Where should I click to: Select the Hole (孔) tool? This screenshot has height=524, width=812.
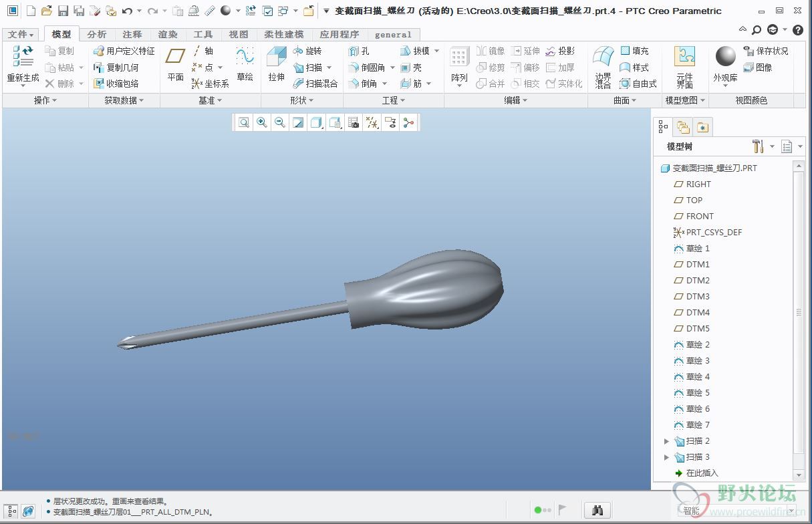pyautogui.click(x=359, y=51)
